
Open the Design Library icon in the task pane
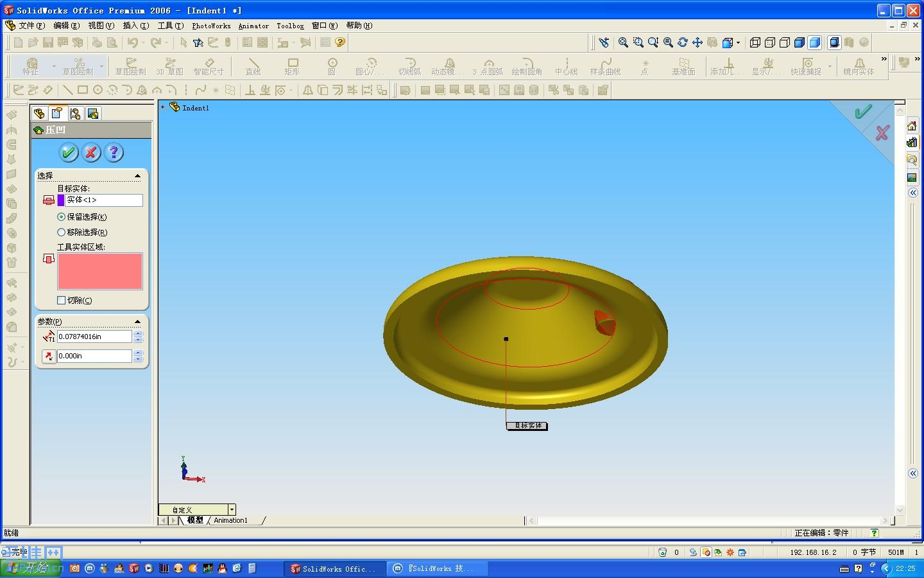(x=912, y=143)
